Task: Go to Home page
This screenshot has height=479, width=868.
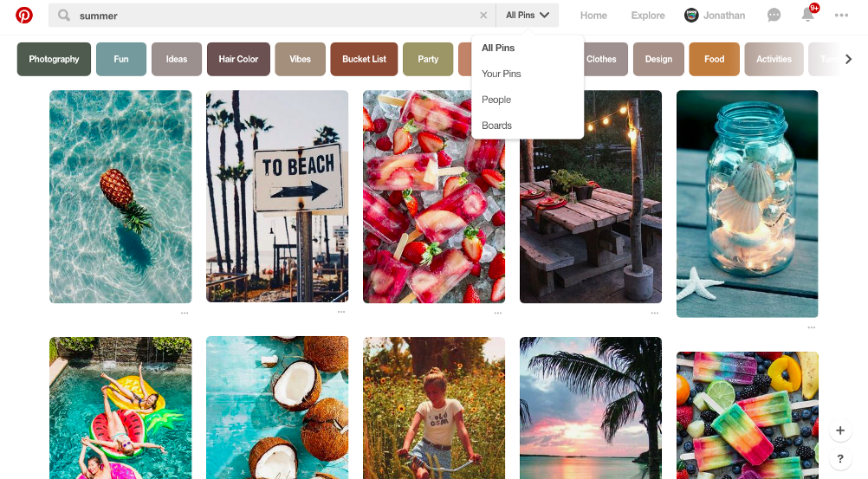Action: 593,16
